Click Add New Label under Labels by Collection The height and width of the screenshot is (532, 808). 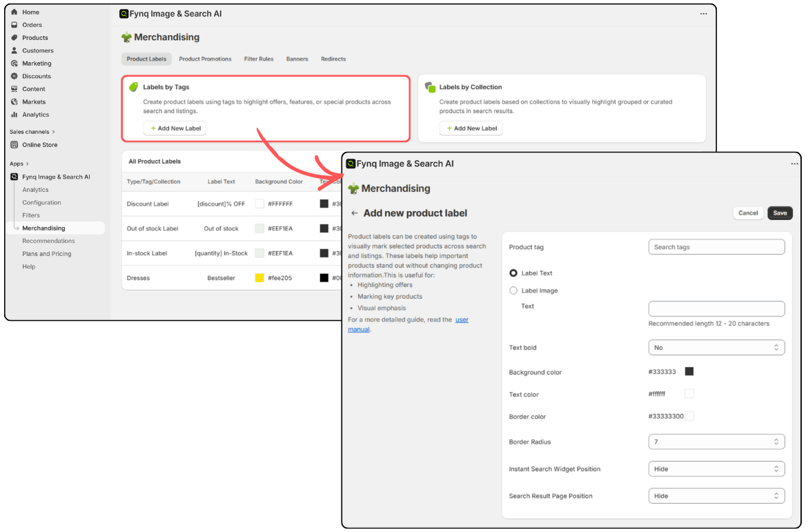tap(471, 128)
